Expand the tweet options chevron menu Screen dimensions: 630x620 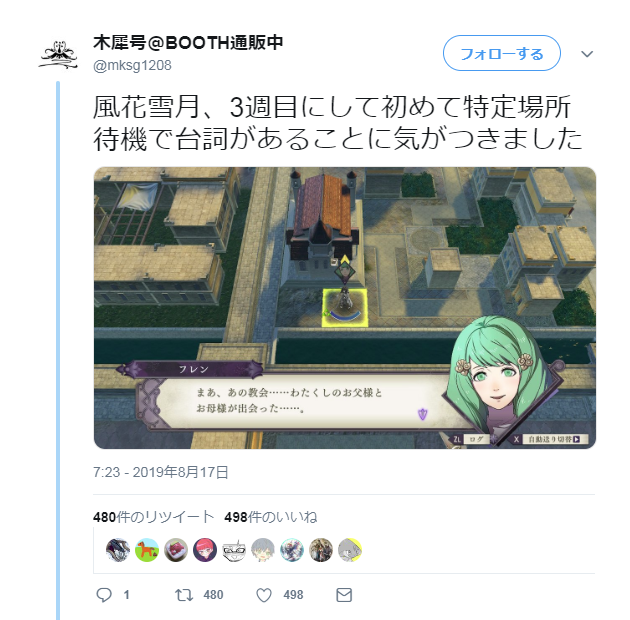[x=587, y=54]
